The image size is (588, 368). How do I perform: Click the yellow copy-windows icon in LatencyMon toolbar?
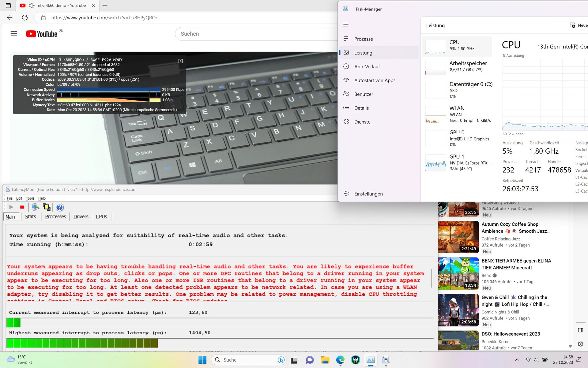pyautogui.click(x=47, y=207)
